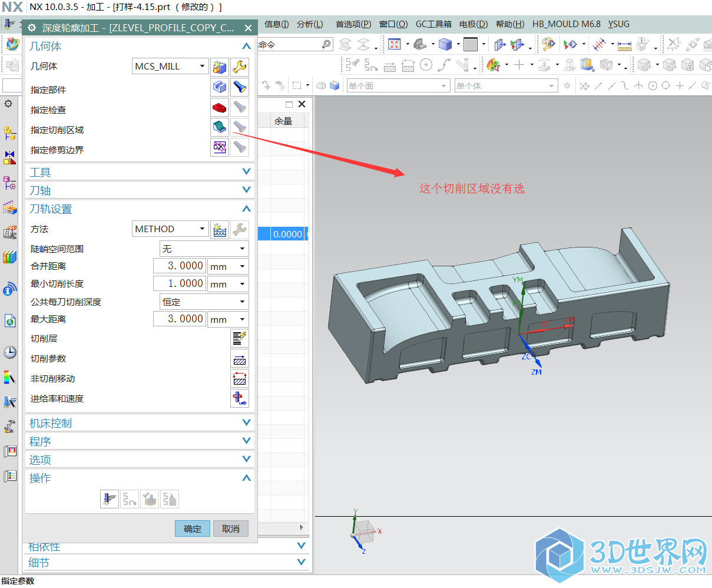
Task: Open the HB_MOULD M6.8 menu
Action: tap(567, 24)
